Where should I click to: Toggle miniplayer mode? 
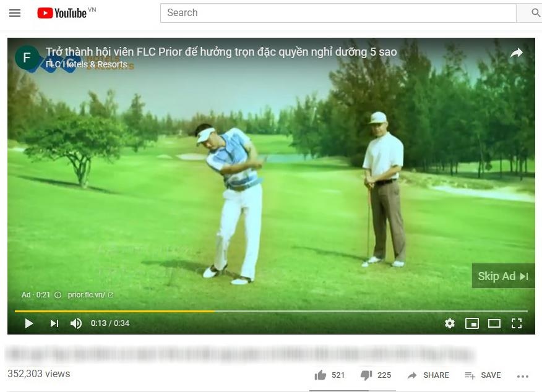(472, 323)
